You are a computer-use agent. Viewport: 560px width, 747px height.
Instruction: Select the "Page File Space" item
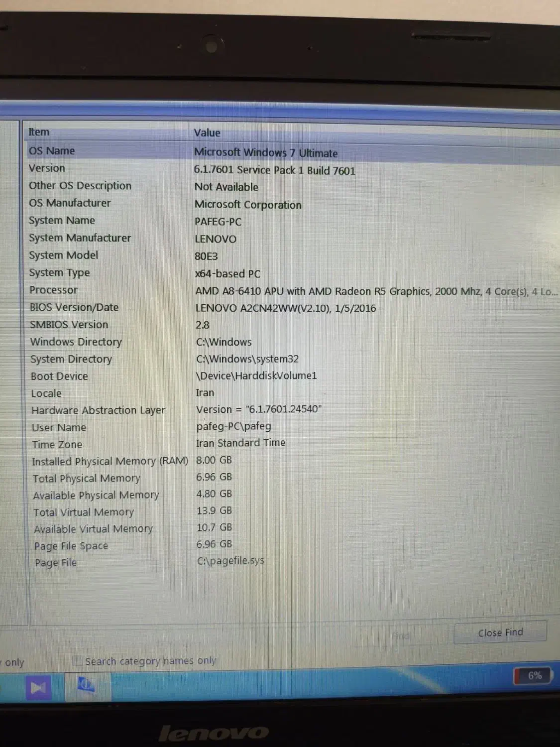[71, 546]
